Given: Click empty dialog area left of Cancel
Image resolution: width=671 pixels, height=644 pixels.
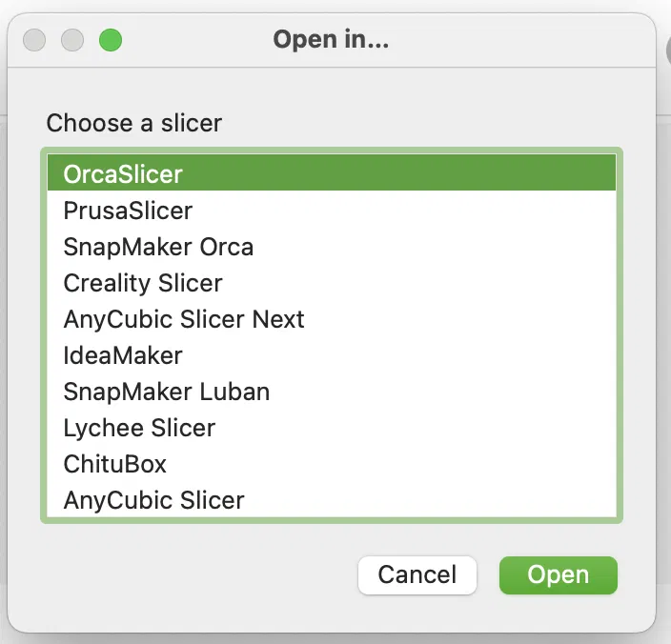Looking at the screenshot, I should pyautogui.click(x=191, y=575).
